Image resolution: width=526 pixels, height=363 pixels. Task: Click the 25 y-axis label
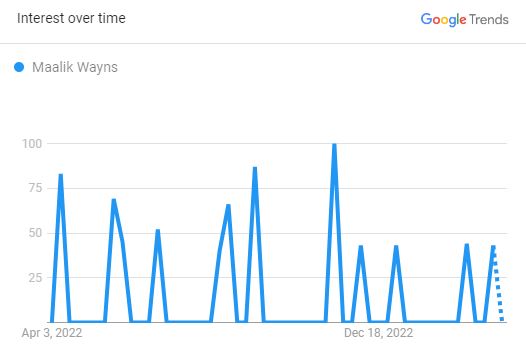pyautogui.click(x=35, y=277)
